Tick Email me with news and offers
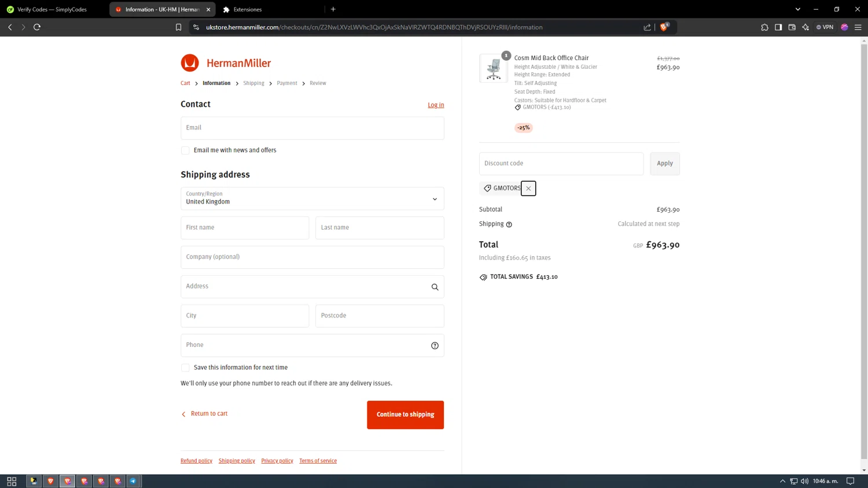The width and height of the screenshot is (868, 488). [x=185, y=150]
